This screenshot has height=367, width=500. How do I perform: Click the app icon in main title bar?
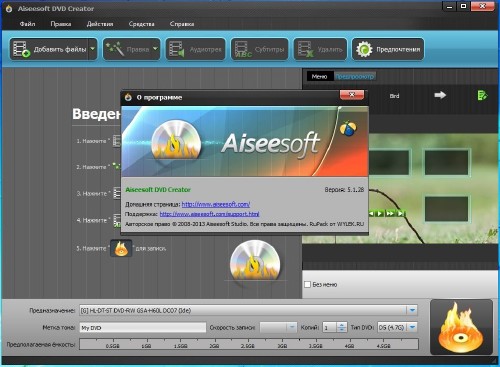[x=9, y=9]
